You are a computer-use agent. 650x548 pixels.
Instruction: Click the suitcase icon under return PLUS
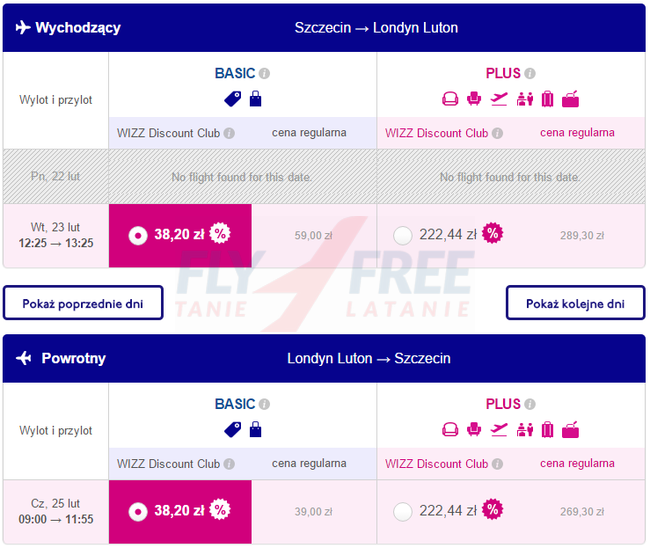pos(547,430)
